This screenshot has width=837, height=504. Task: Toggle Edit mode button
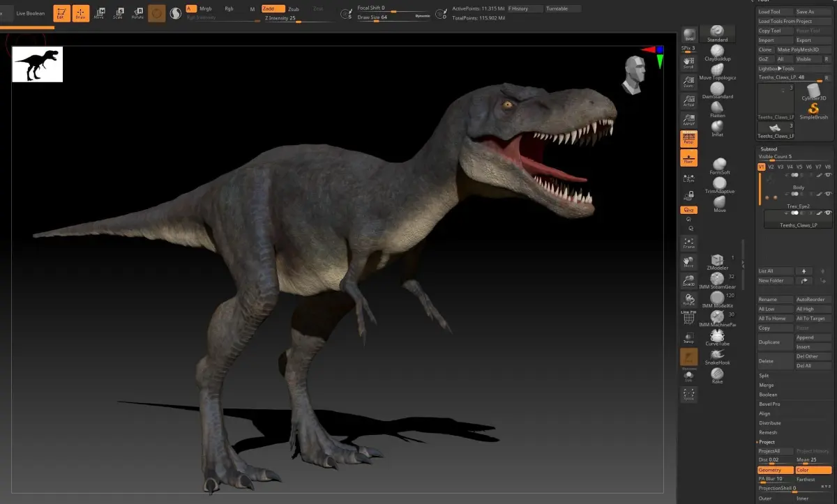click(61, 13)
